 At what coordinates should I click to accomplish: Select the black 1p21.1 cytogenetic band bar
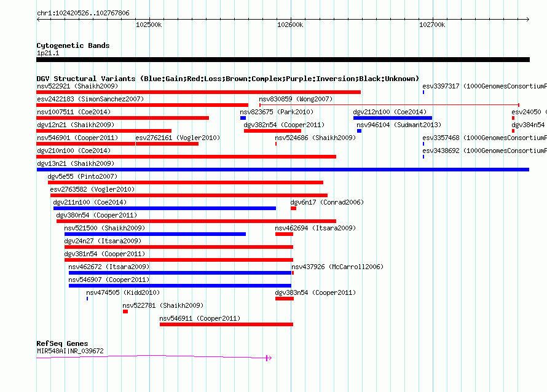coord(283,60)
